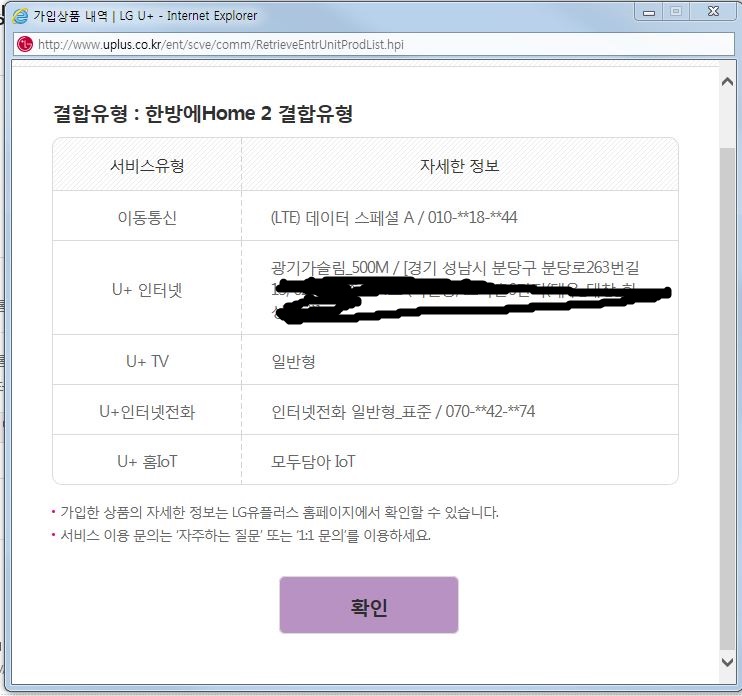742x696 pixels.
Task: Click the LG U+ favicon in address bar
Action: tap(25, 45)
